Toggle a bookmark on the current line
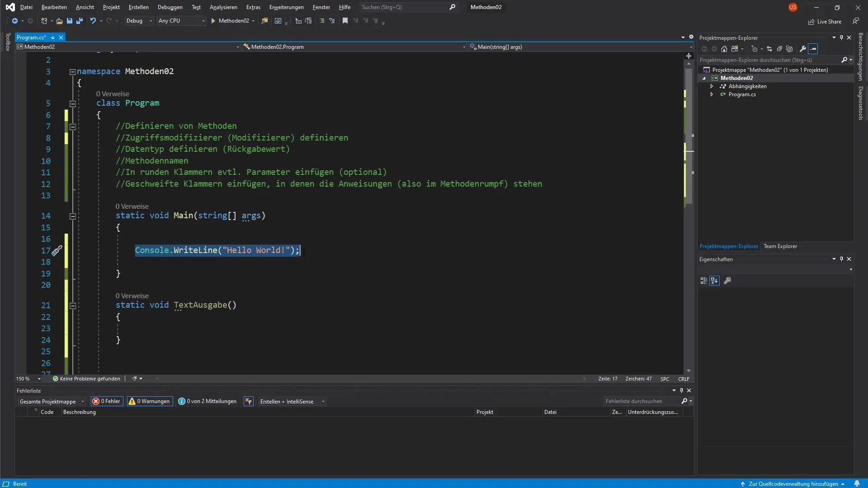868x488 pixels. [x=345, y=21]
